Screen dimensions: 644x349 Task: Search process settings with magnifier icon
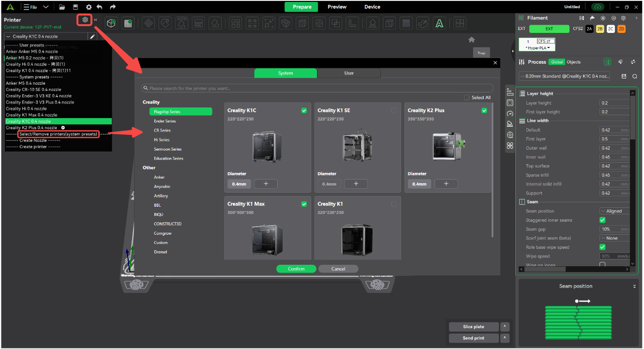(634, 76)
